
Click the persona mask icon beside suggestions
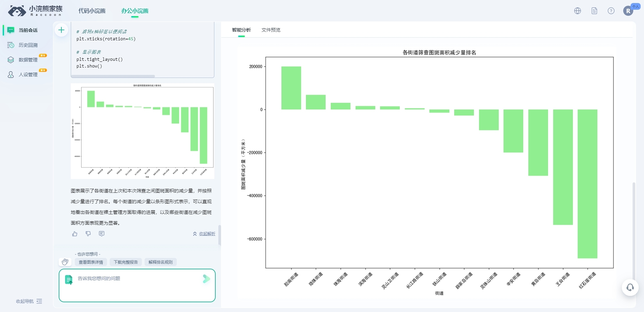[65, 262]
